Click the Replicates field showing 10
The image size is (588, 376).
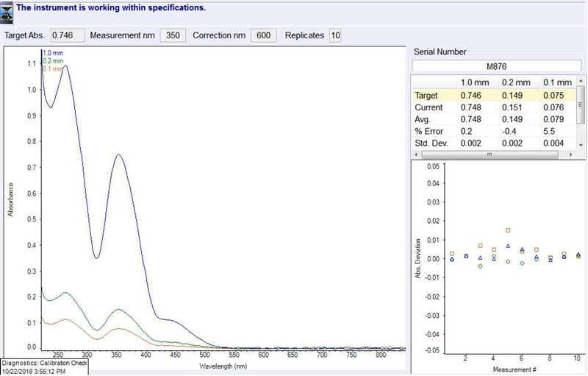click(x=335, y=35)
